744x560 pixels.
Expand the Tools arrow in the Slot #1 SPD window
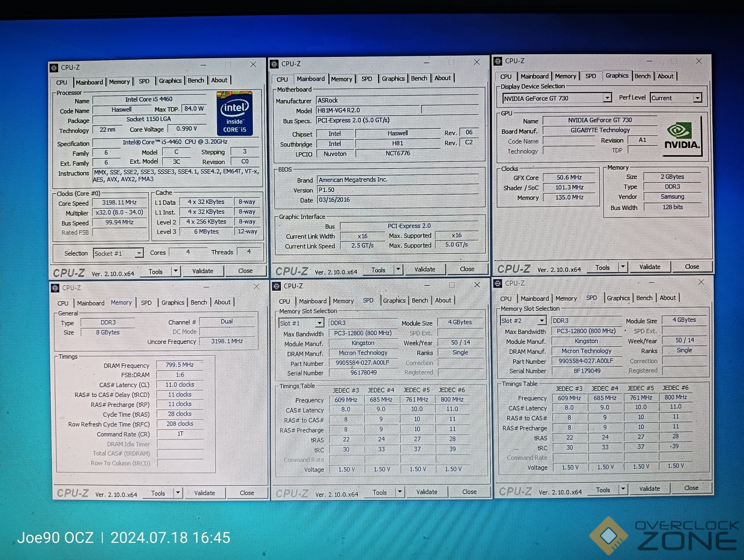(400, 492)
